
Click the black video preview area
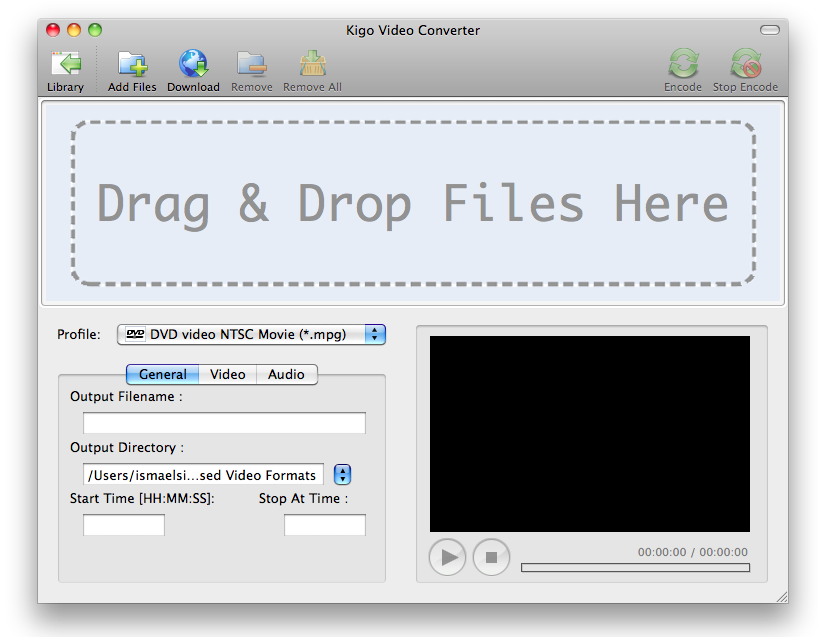tap(590, 434)
